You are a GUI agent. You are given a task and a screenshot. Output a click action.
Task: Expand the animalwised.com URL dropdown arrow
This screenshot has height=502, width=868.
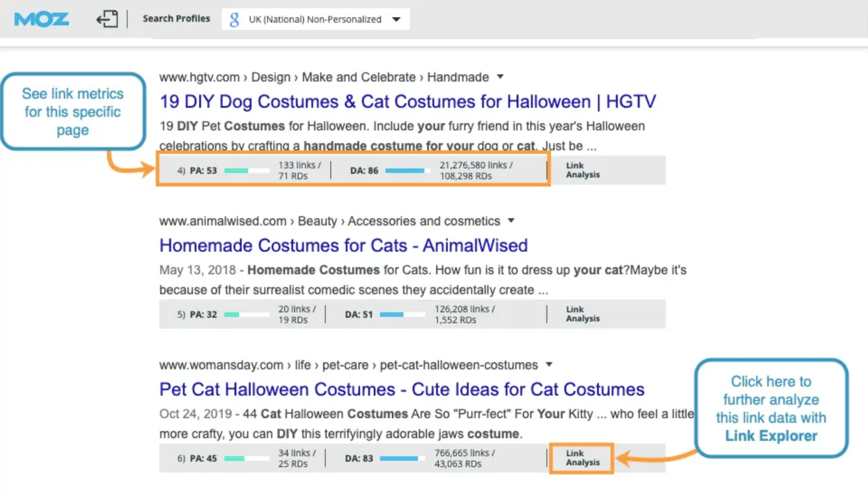click(511, 221)
